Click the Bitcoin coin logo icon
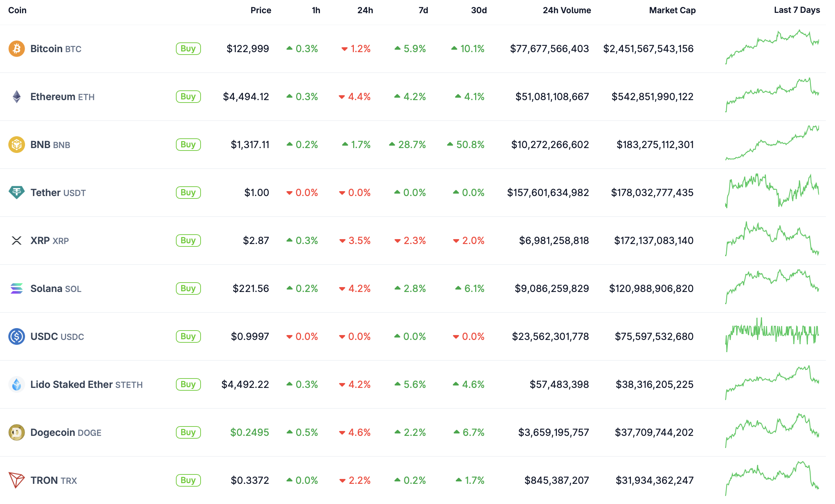Viewport: 835px width, 504px height. point(16,49)
